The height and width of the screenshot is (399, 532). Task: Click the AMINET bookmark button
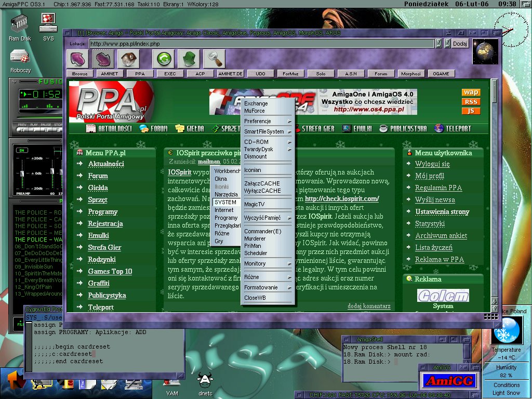(x=110, y=74)
